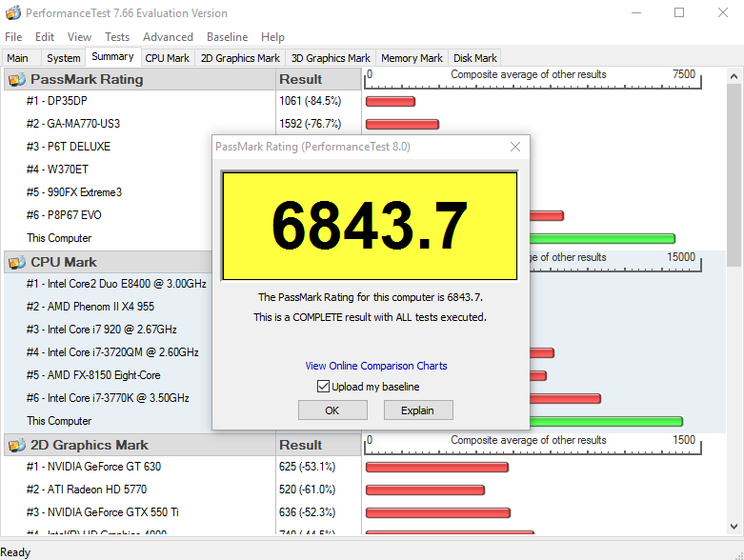Select the NVIDIA GeForce GT 630 row
The width and height of the screenshot is (744, 560).
pyautogui.click(x=93, y=467)
